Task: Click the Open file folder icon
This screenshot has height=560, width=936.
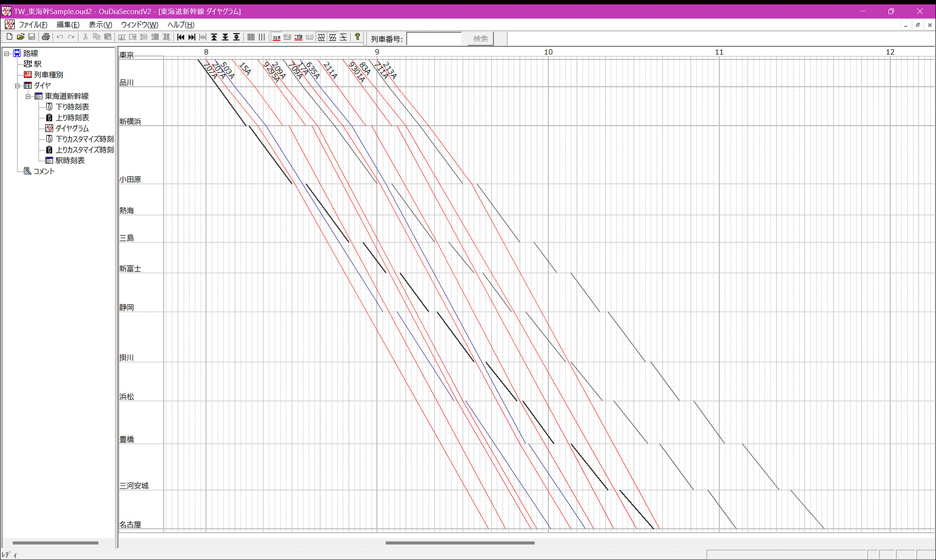Action: pyautogui.click(x=20, y=37)
